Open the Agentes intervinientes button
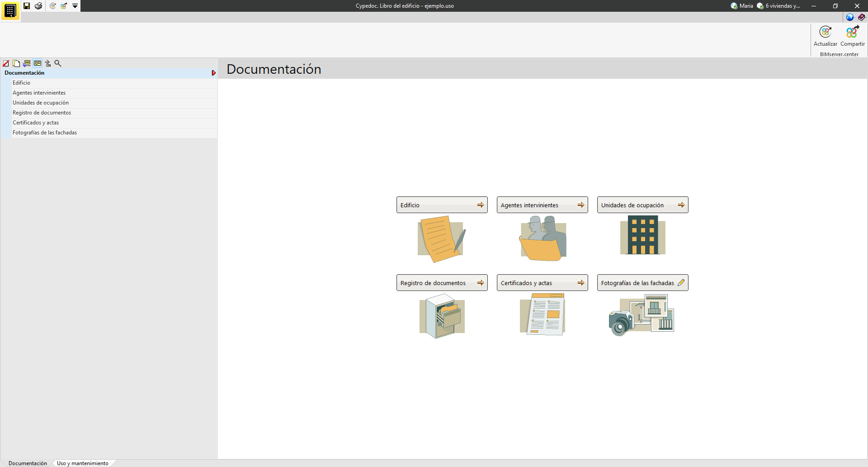This screenshot has width=868, height=467. (542, 205)
